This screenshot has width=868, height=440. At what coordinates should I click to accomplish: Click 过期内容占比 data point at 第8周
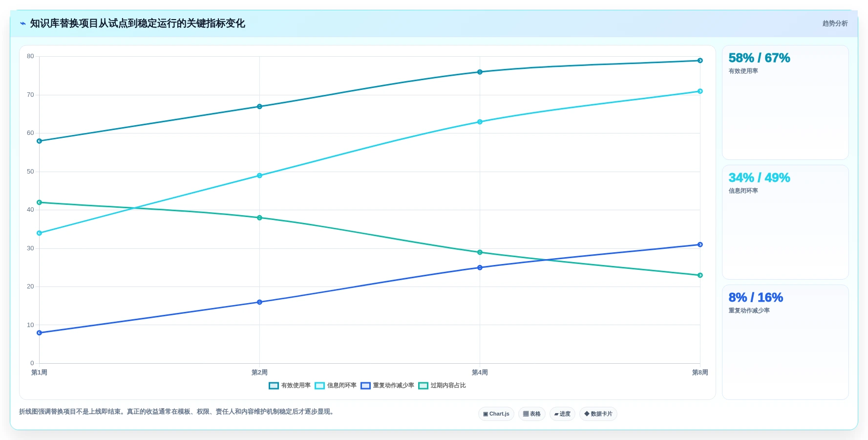700,275
